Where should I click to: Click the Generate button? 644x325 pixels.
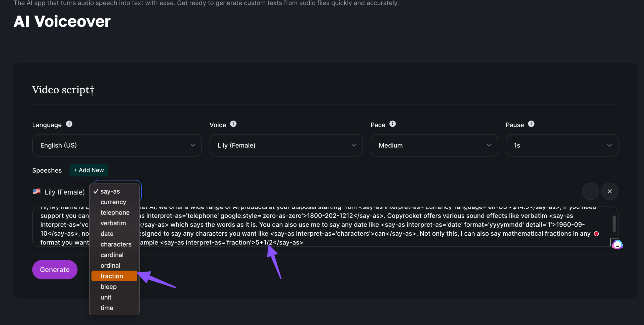coord(55,270)
